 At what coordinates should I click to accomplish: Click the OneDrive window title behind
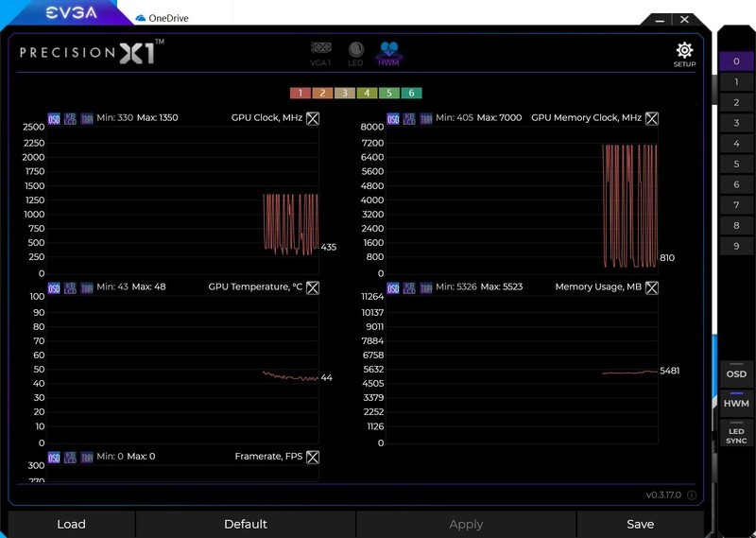(168, 18)
